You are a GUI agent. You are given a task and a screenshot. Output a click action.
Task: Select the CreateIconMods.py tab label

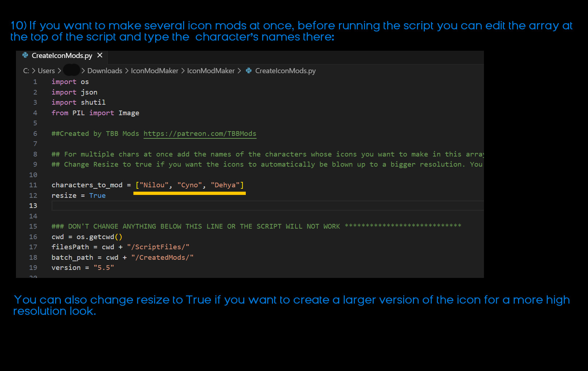[62, 55]
